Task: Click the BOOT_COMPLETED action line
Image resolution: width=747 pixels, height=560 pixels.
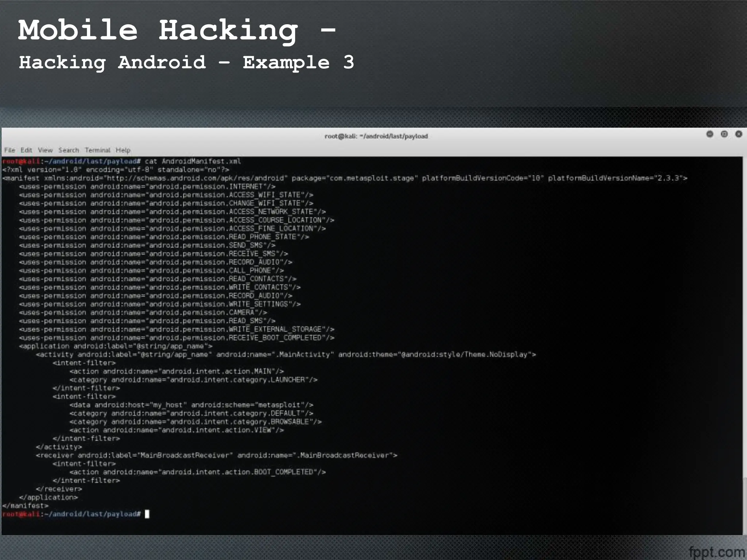Action: point(197,472)
